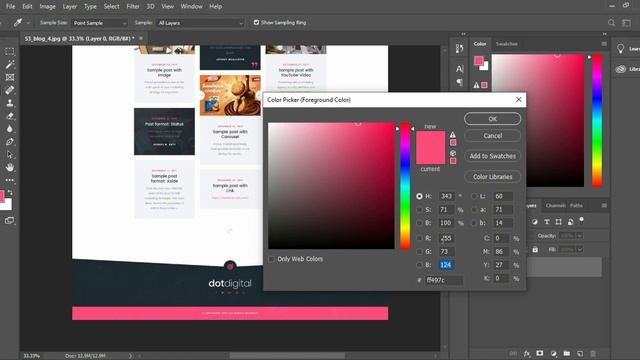Switch to the Swatches tab
The image size is (640, 360).
point(507,44)
